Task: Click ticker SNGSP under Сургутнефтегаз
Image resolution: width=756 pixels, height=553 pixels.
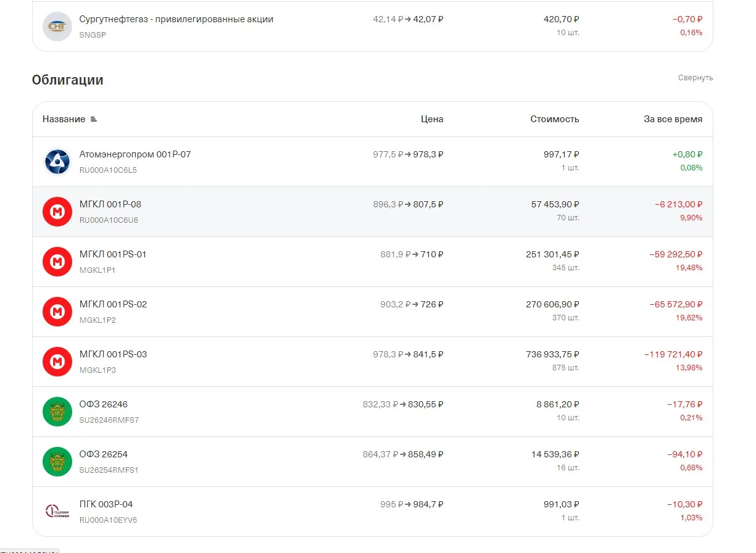Action: 93,35
